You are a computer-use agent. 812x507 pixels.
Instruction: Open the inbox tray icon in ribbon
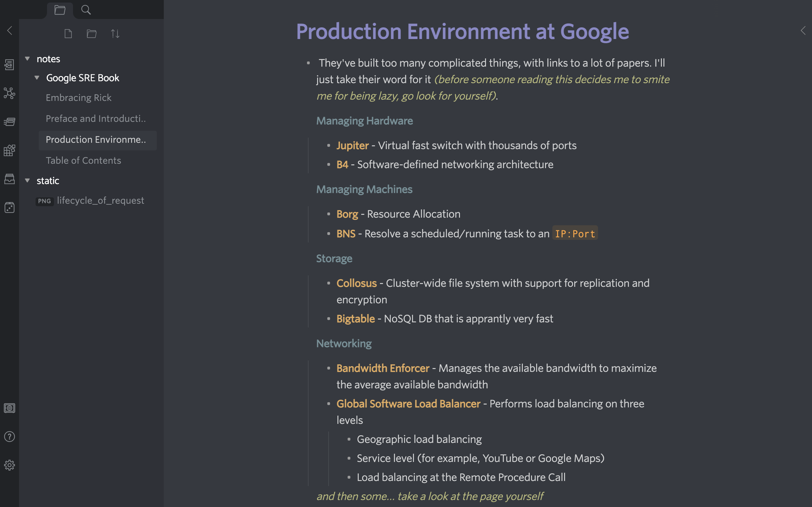coord(10,179)
